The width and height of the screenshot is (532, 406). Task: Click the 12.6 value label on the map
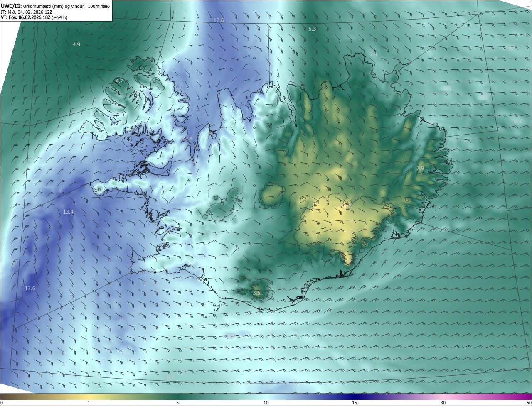tap(219, 20)
